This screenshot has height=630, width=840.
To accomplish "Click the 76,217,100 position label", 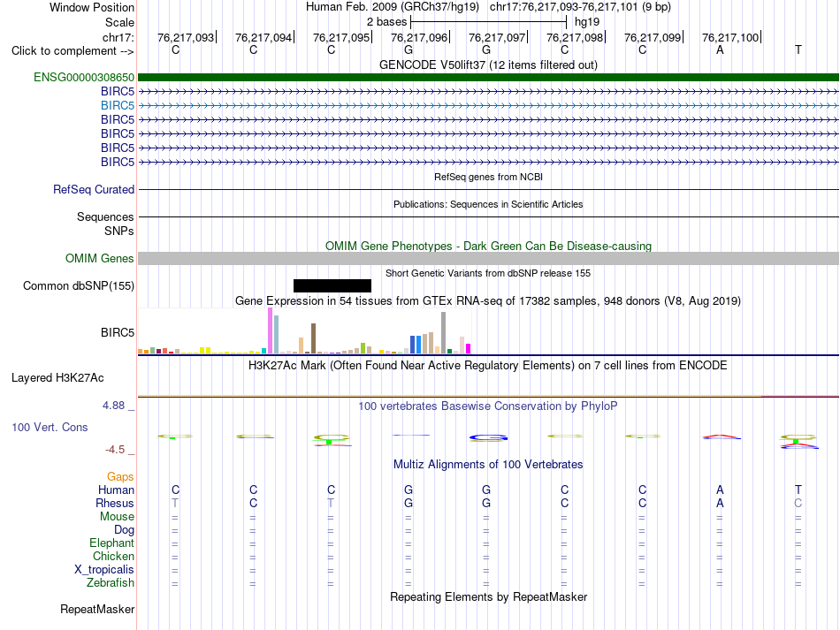I will (x=730, y=37).
